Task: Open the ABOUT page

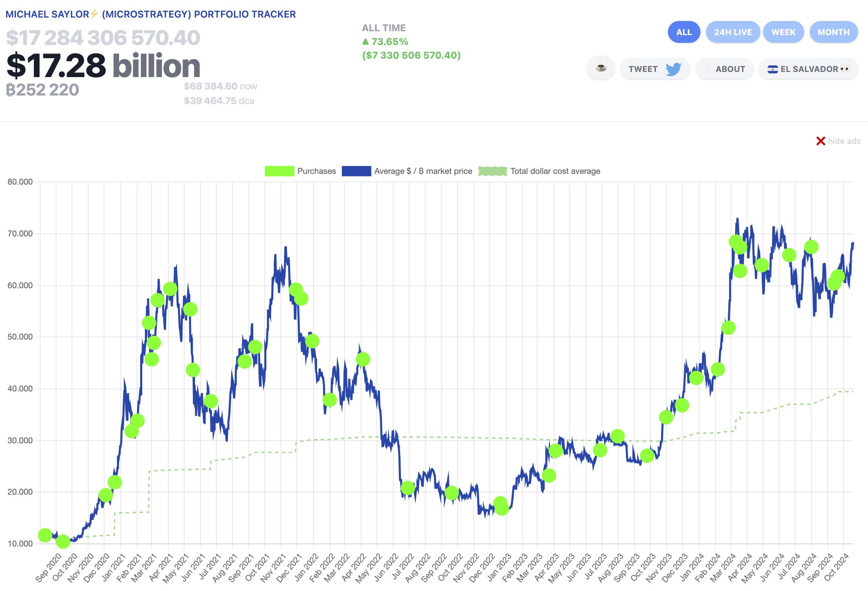Action: click(730, 69)
